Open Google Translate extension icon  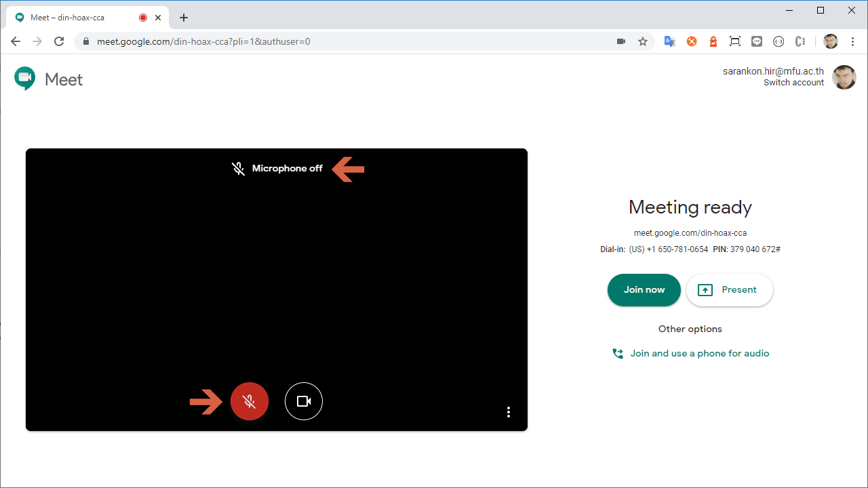pyautogui.click(x=669, y=41)
